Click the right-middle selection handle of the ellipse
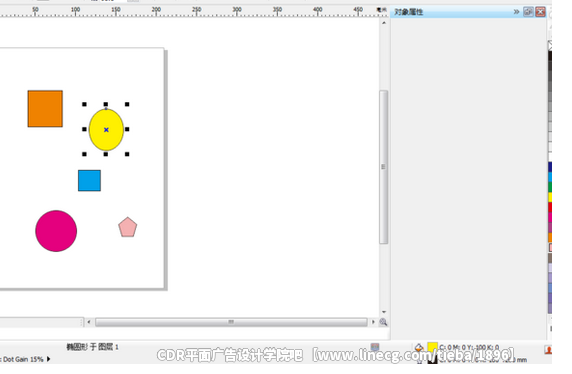This screenshot has width=572, height=374. tap(127, 129)
